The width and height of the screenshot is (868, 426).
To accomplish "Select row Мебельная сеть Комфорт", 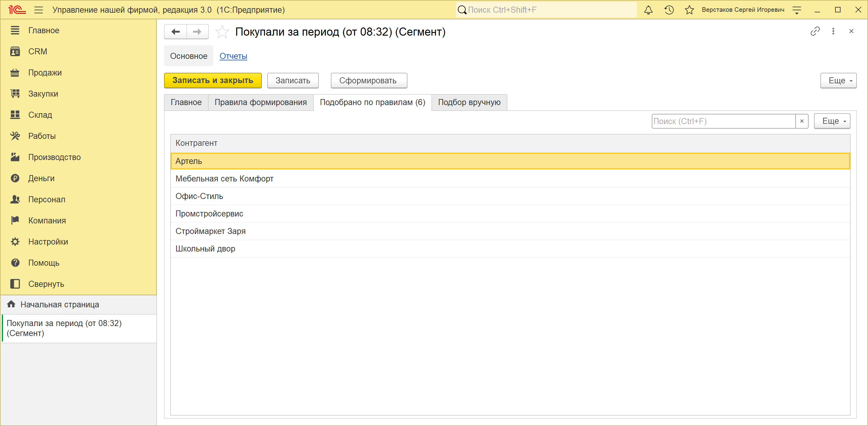I will click(x=510, y=178).
